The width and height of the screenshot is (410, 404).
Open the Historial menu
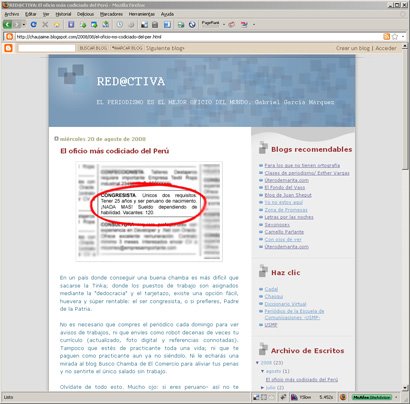pos(63,14)
